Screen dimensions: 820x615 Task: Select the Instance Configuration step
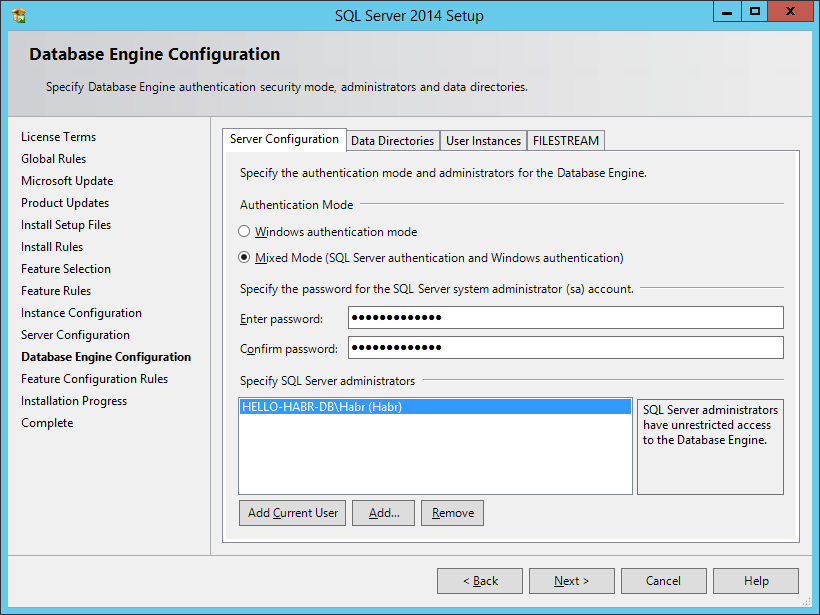coord(81,312)
